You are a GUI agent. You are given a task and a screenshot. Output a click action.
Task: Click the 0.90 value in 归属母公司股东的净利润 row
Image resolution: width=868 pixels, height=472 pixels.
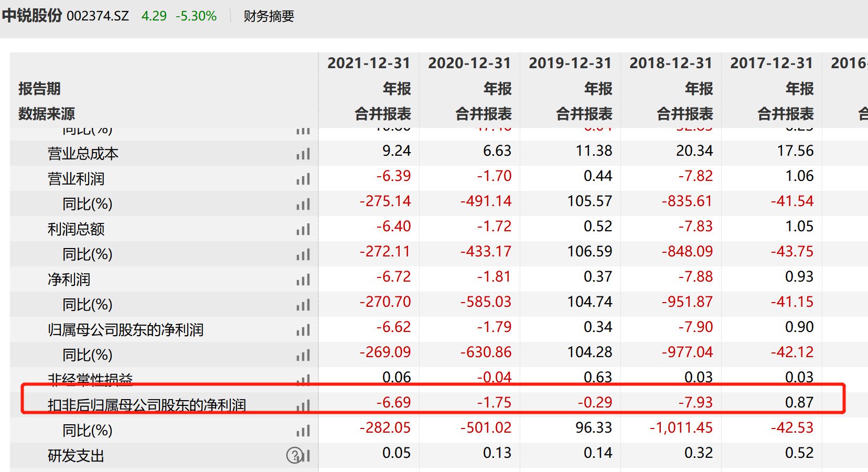click(799, 327)
